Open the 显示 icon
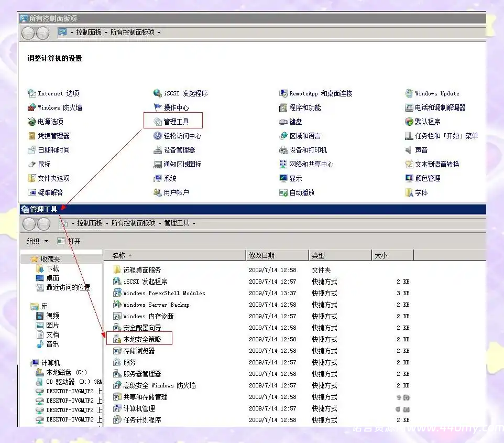Screen dimensions: 504x443 [283, 179]
